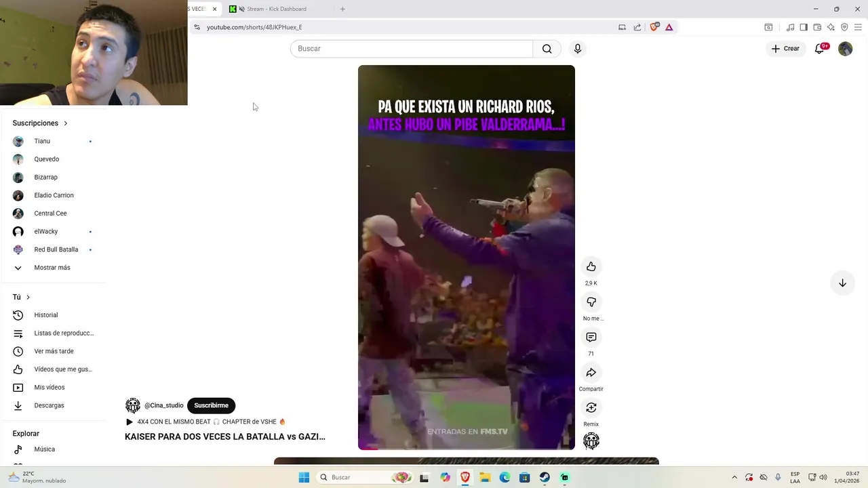Open Leo AI sparkle icon
Viewport: 868px width, 488px height.
pyautogui.click(x=831, y=27)
